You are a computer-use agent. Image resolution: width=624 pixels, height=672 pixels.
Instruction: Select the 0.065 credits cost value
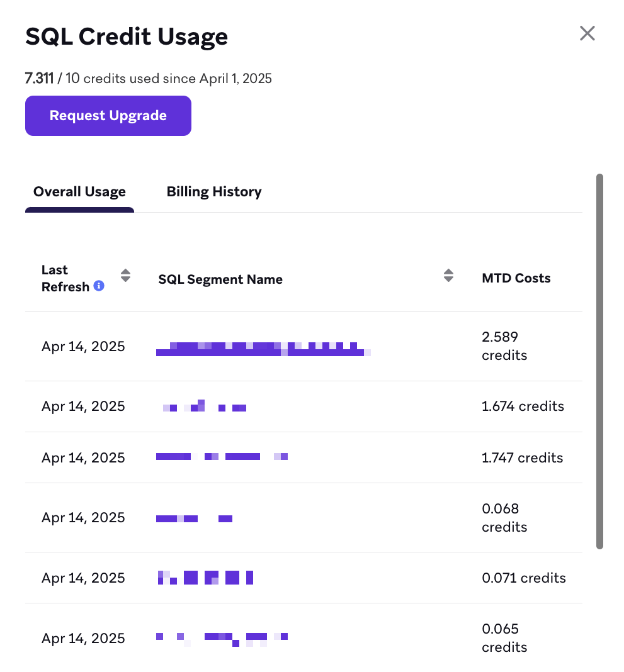pyautogui.click(x=504, y=638)
